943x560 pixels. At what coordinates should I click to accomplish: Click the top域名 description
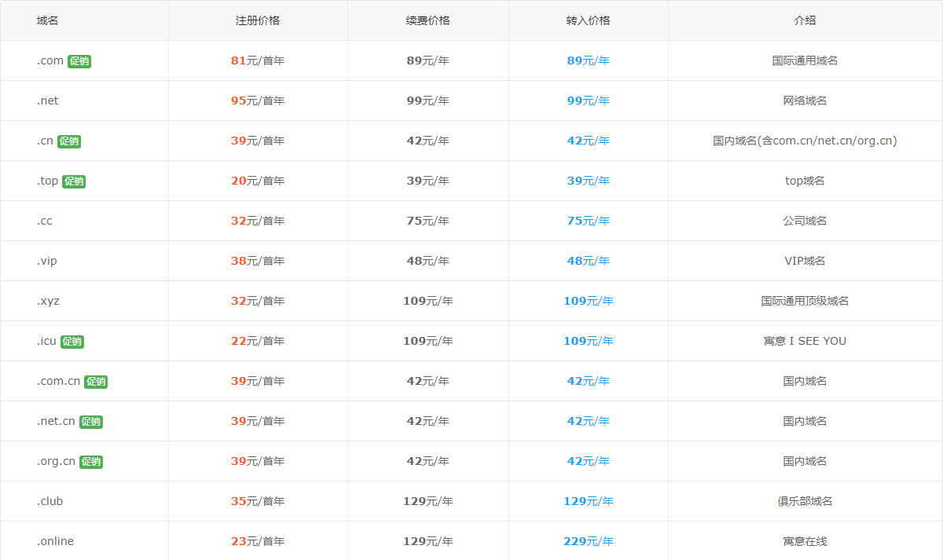[x=805, y=181]
